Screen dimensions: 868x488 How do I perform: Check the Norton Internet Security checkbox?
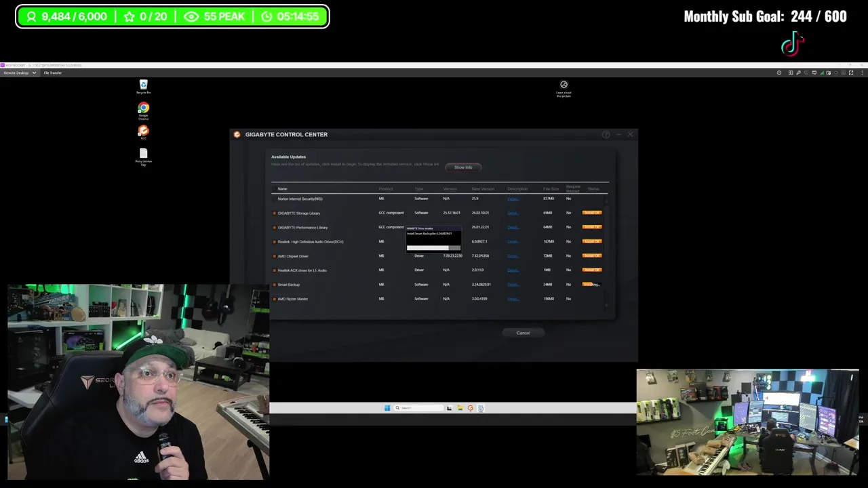274,199
